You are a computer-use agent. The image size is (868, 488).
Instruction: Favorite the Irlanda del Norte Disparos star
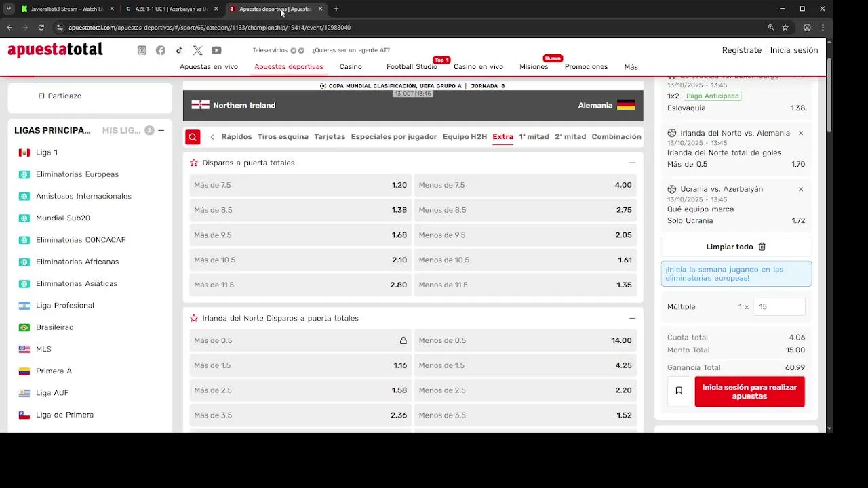(x=194, y=318)
